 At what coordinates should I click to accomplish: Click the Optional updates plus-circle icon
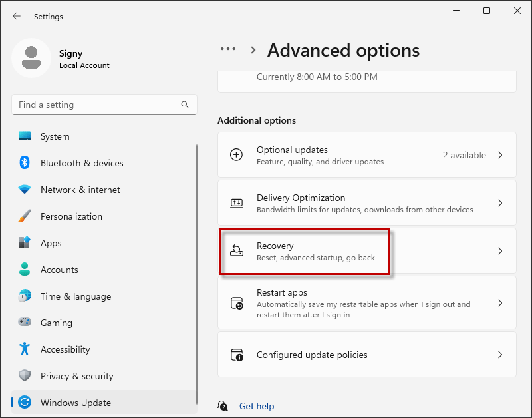237,155
